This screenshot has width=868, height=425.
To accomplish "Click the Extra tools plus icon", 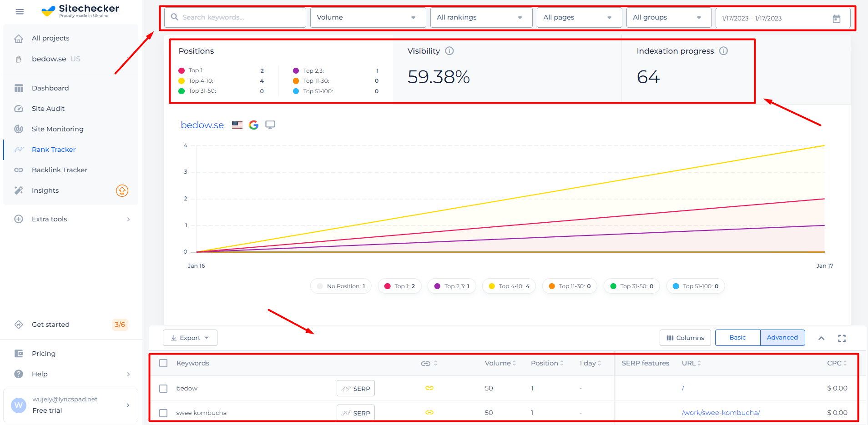I will click(x=19, y=219).
